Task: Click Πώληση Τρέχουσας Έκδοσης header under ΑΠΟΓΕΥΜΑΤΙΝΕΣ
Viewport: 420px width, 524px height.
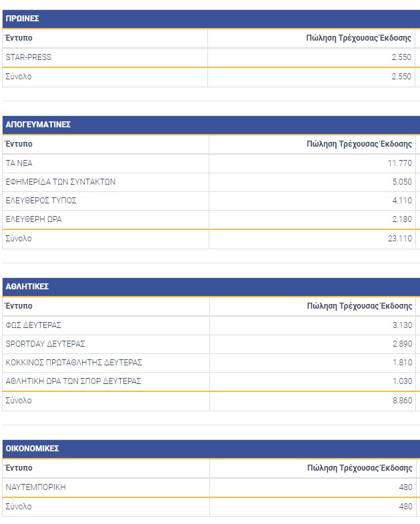Action: pos(359,144)
